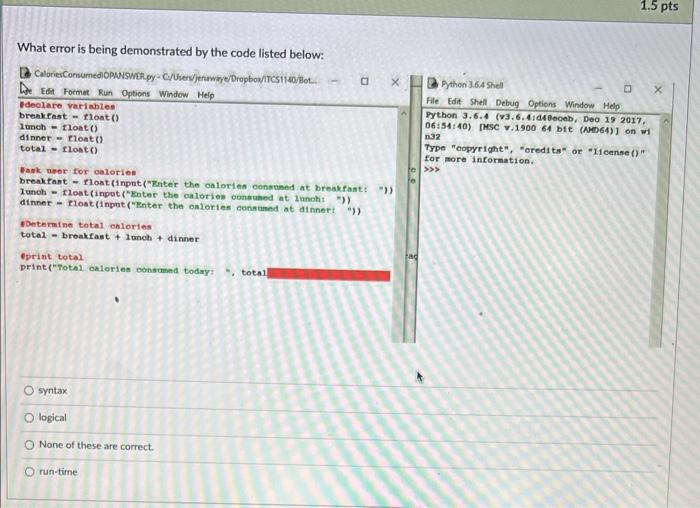Click the >>> prompt in Python Shell

432,169
